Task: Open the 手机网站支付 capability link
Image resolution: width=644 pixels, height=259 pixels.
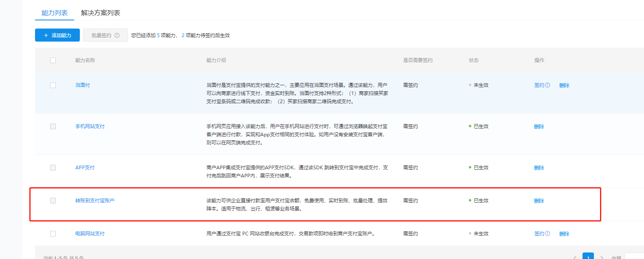Action: click(x=90, y=126)
